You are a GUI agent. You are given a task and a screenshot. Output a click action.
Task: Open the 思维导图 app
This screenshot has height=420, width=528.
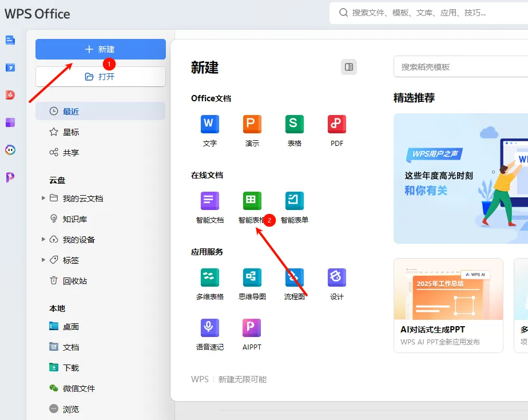pos(252,284)
